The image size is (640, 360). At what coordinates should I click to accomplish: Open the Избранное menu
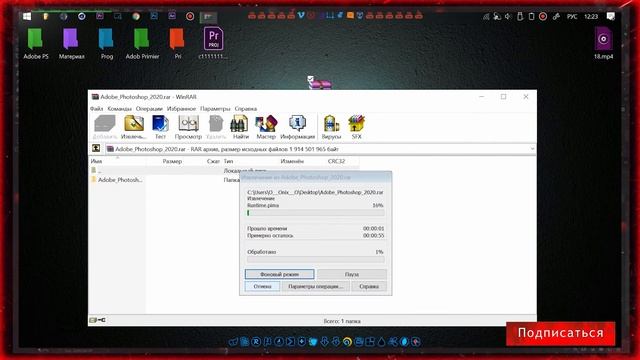[181, 109]
